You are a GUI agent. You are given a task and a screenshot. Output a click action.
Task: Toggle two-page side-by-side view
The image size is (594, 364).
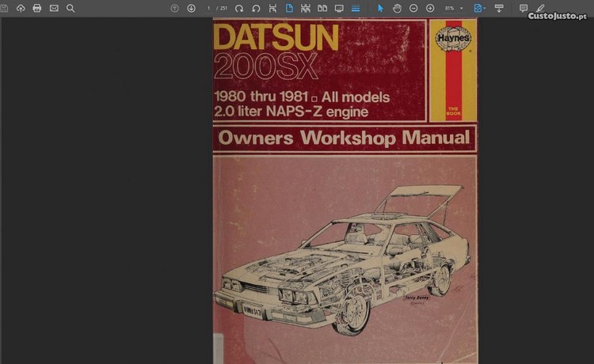tap(322, 8)
